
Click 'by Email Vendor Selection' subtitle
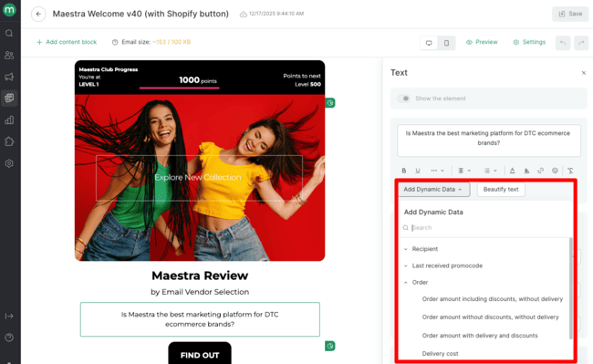pos(200,292)
